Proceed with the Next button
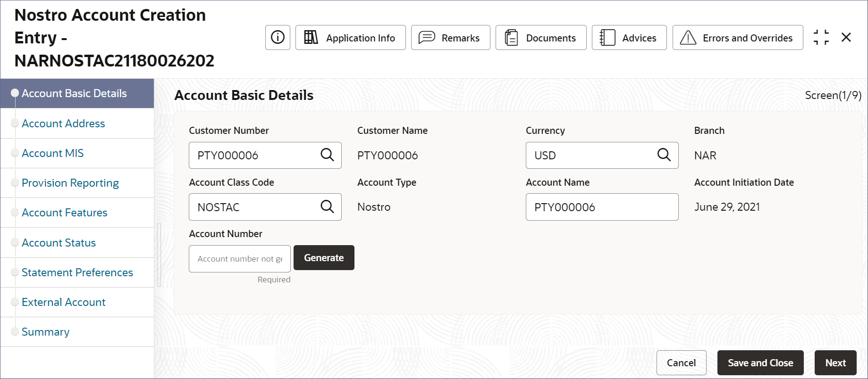868x379 pixels. tap(835, 363)
